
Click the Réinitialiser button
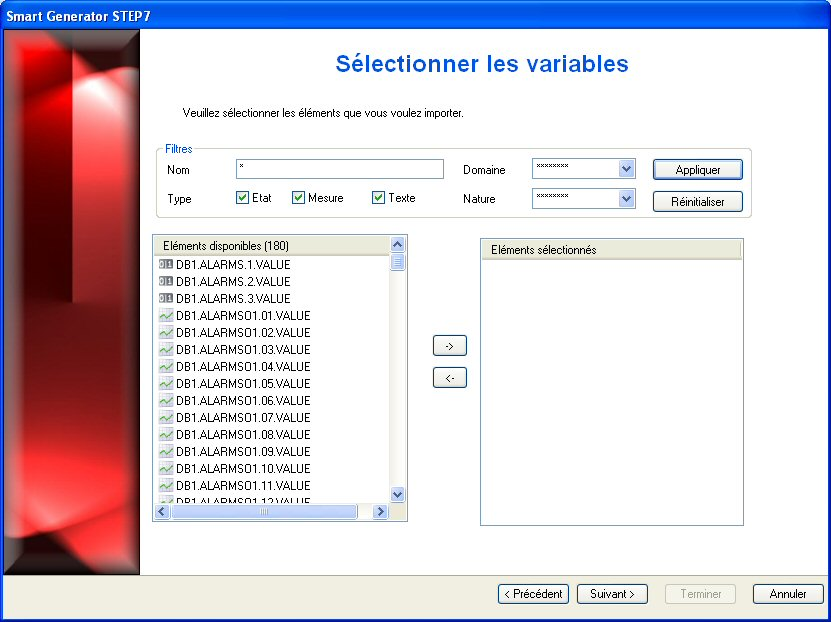(697, 201)
